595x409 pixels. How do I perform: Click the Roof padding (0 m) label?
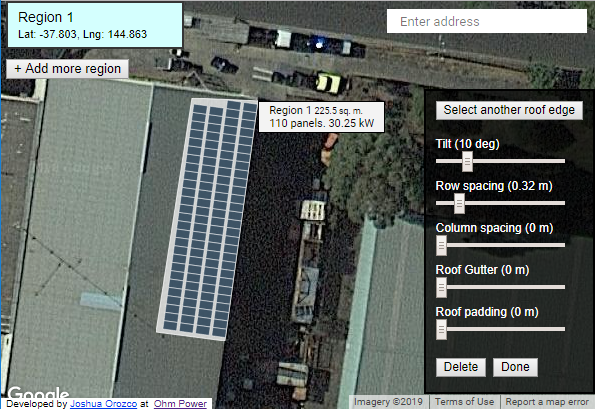(x=487, y=312)
